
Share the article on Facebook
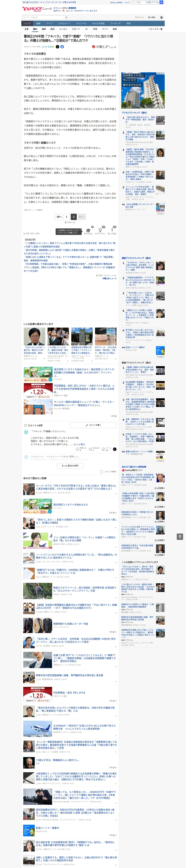[x=62, y=47]
